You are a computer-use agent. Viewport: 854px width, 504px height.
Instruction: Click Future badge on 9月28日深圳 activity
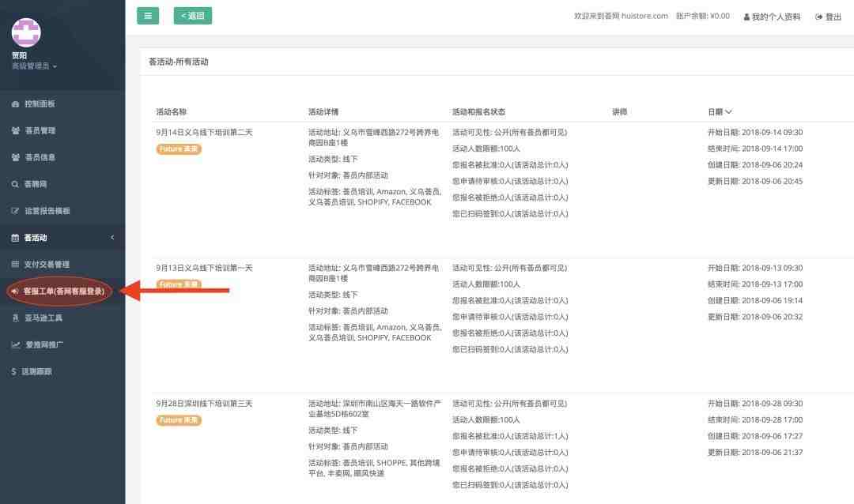[x=179, y=420]
